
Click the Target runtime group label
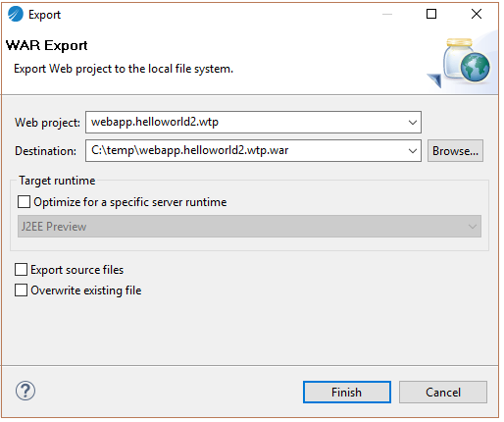click(x=57, y=181)
